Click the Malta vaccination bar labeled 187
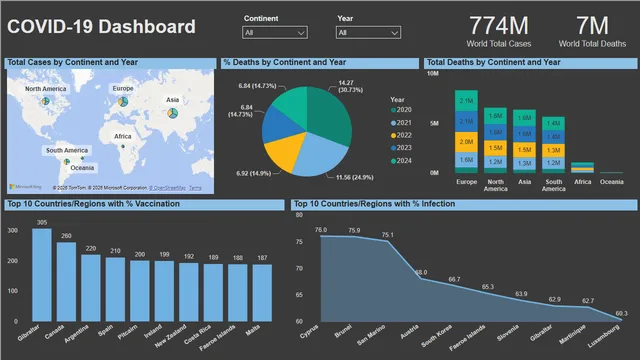 click(262, 293)
